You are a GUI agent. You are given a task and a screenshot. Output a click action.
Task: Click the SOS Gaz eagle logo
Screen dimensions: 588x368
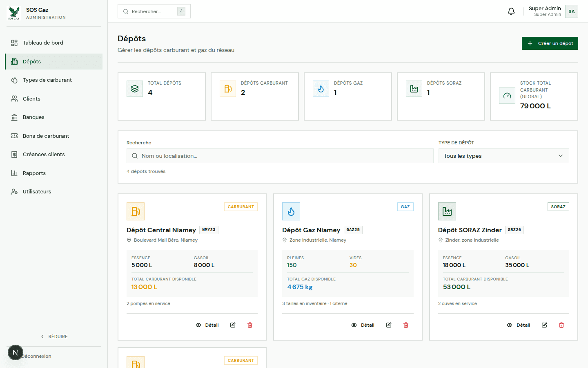coord(14,13)
